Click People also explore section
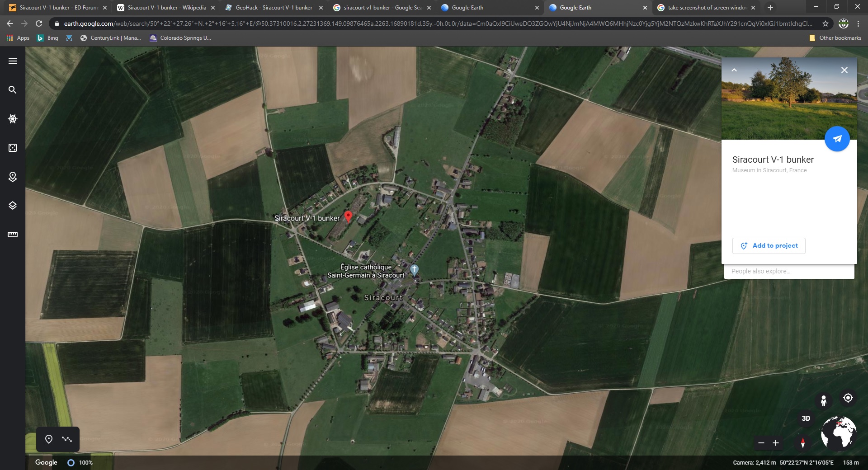This screenshot has width=868, height=470. coord(789,272)
